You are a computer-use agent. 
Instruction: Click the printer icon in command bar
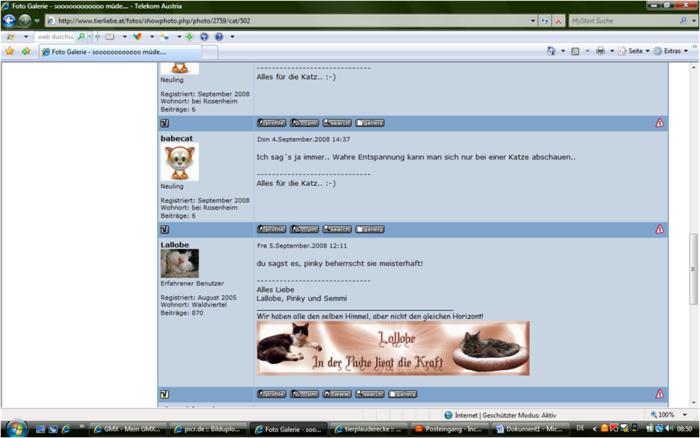(600, 51)
